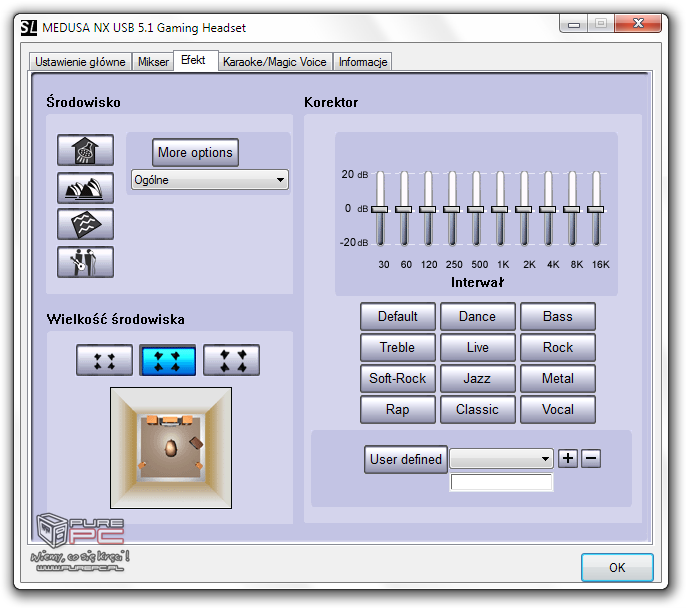
Task: Click the 1K equalizer slider handle
Action: pyautogui.click(x=500, y=209)
